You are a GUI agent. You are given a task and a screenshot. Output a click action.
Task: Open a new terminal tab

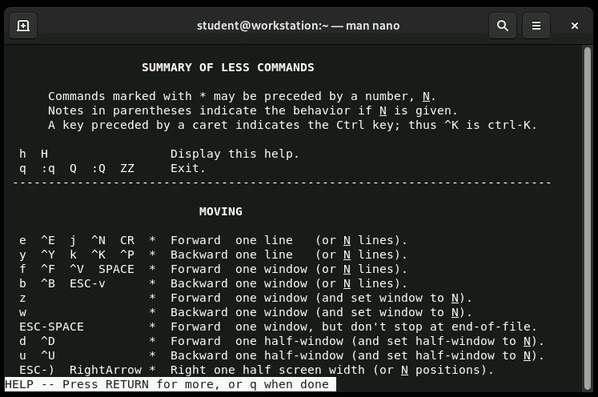point(23,26)
